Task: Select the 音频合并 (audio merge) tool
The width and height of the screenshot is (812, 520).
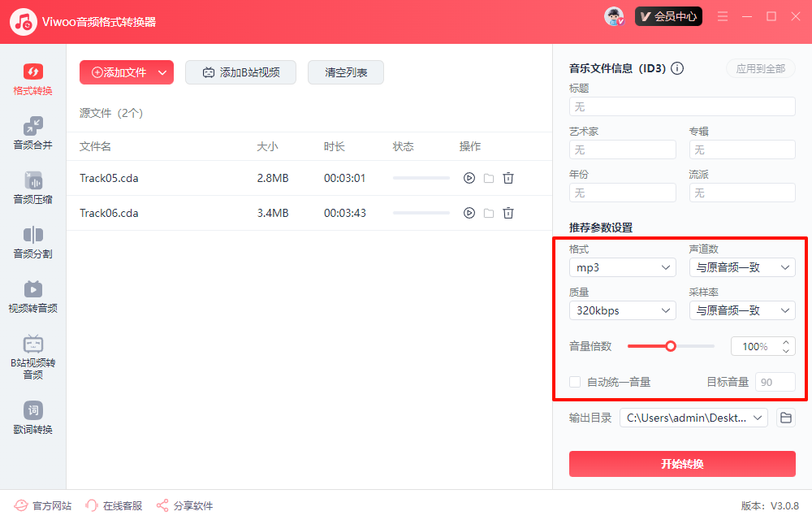Action: pyautogui.click(x=32, y=133)
